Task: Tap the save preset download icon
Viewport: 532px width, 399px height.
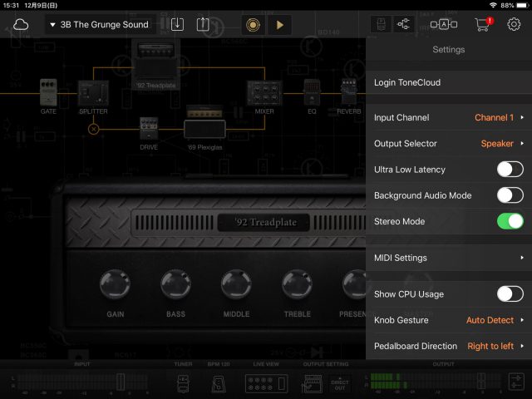Action: pyautogui.click(x=177, y=24)
